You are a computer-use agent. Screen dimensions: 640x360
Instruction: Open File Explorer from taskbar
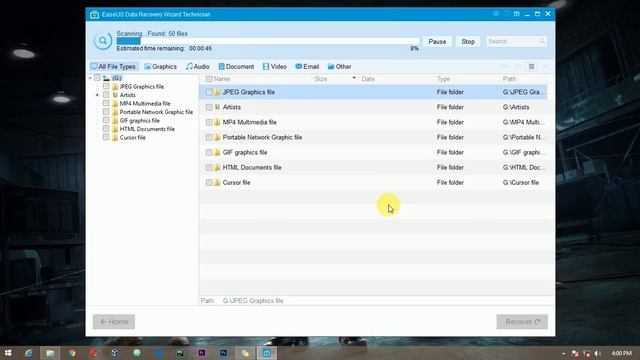[x=50, y=353]
